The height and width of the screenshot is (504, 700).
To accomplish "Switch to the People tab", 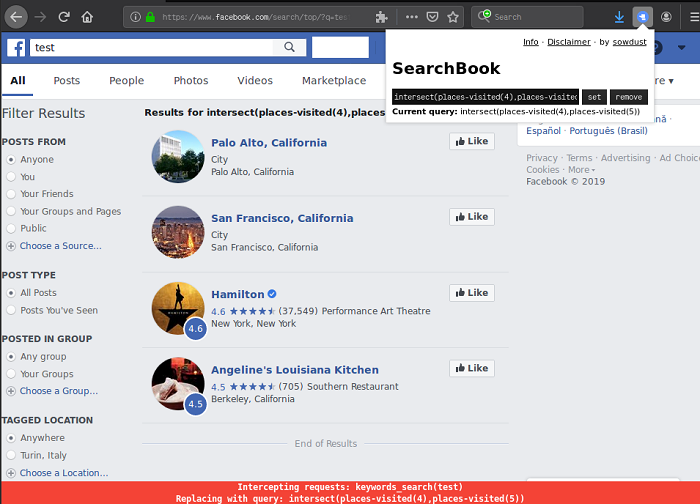I will (126, 81).
